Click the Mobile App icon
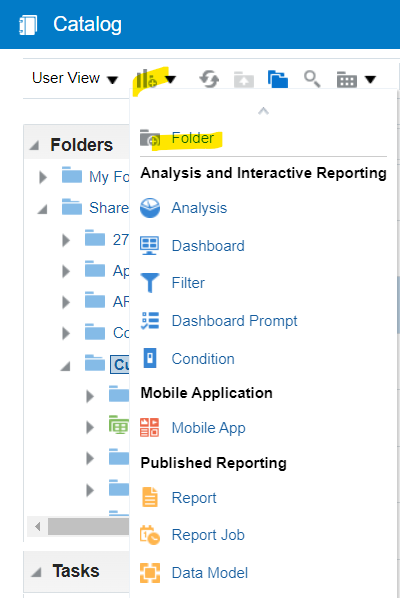Viewport: 400px width, 598px height. coord(149,428)
